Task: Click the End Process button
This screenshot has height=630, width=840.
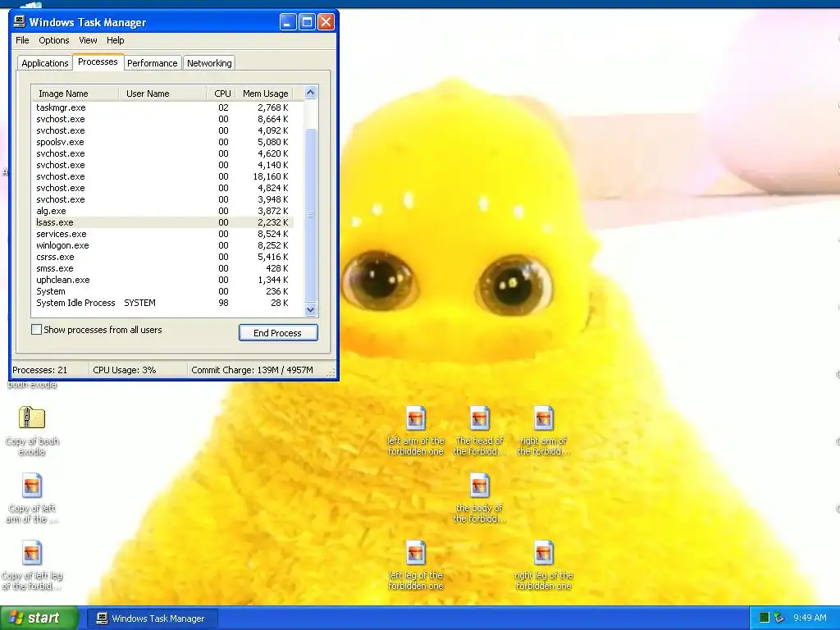Action: pos(278,333)
